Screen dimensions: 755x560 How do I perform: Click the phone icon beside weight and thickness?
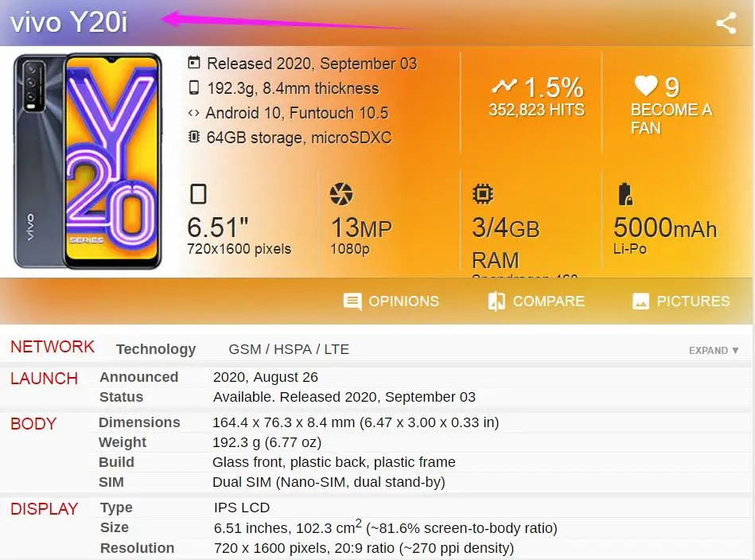coord(193,87)
